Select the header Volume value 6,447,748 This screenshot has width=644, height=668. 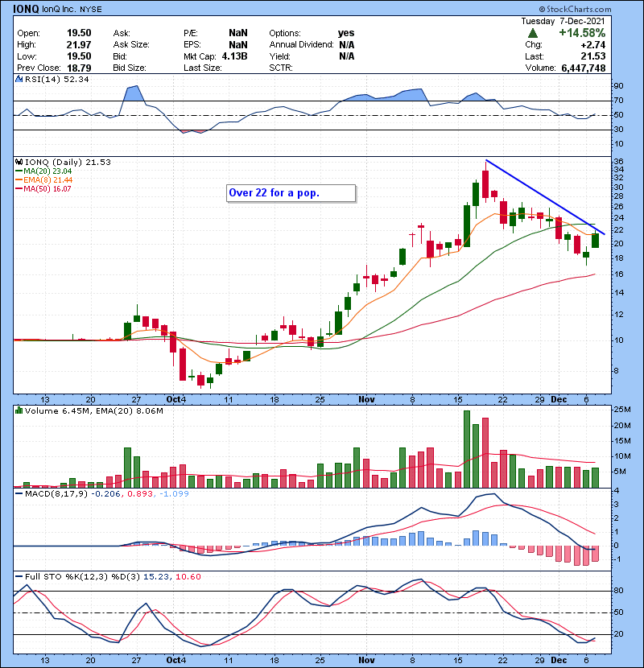coord(584,68)
